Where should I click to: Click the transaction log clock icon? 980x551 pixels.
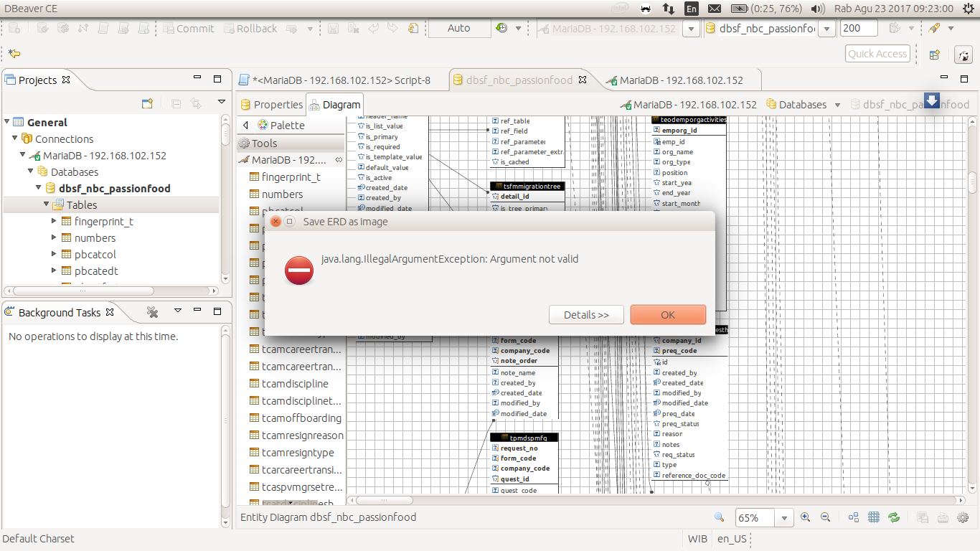501,29
